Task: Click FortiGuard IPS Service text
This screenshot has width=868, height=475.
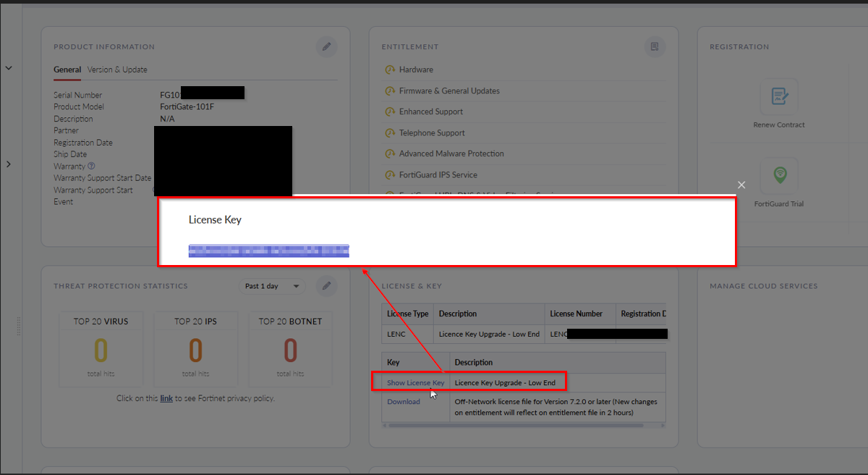Action: 438,175
